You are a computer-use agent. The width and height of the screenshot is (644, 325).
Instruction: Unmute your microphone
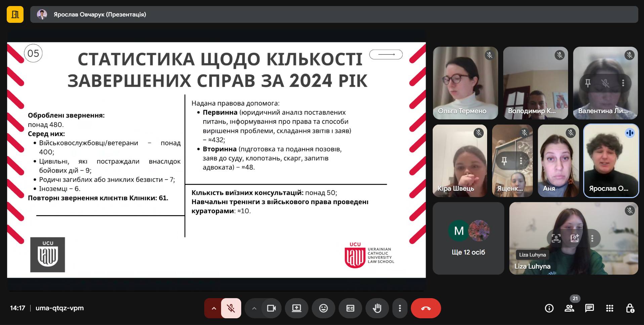point(231,308)
